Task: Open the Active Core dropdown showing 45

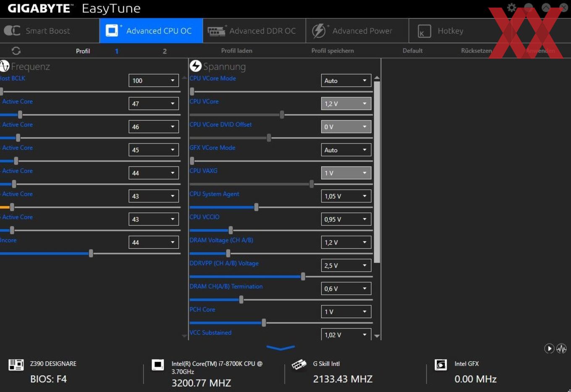Action: click(x=154, y=150)
